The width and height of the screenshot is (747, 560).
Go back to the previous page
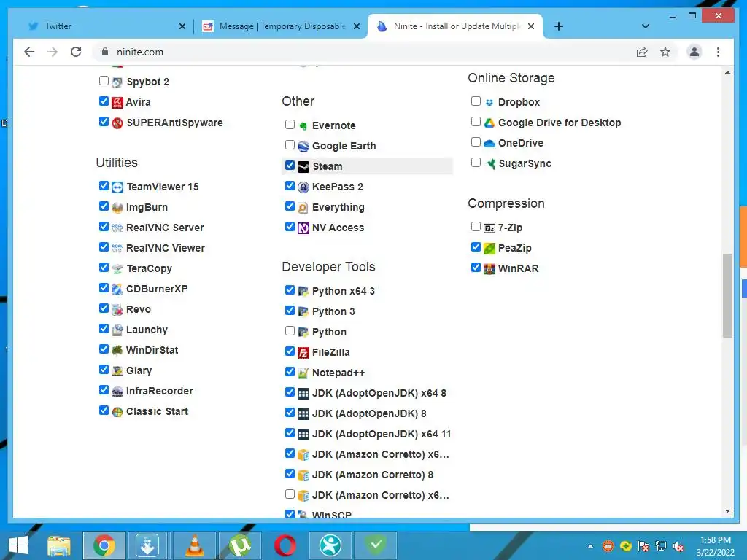click(29, 52)
